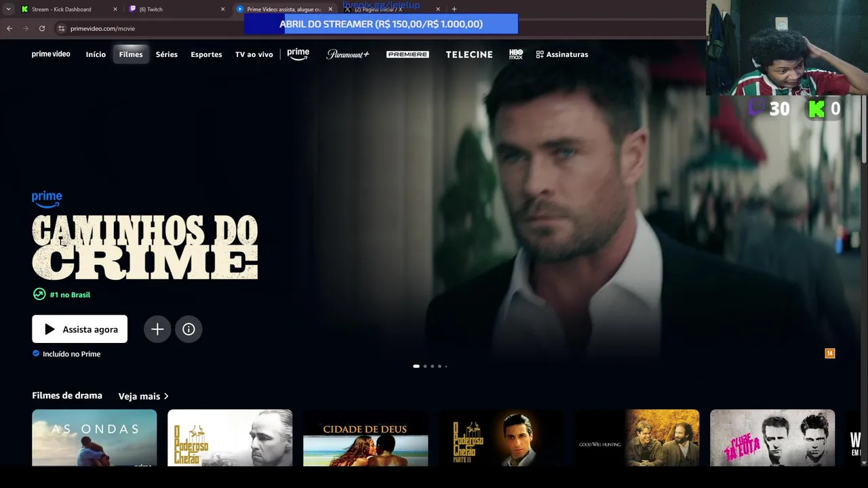Open the Good Will Hunting thumbnail
The image size is (868, 488).
[637, 438]
